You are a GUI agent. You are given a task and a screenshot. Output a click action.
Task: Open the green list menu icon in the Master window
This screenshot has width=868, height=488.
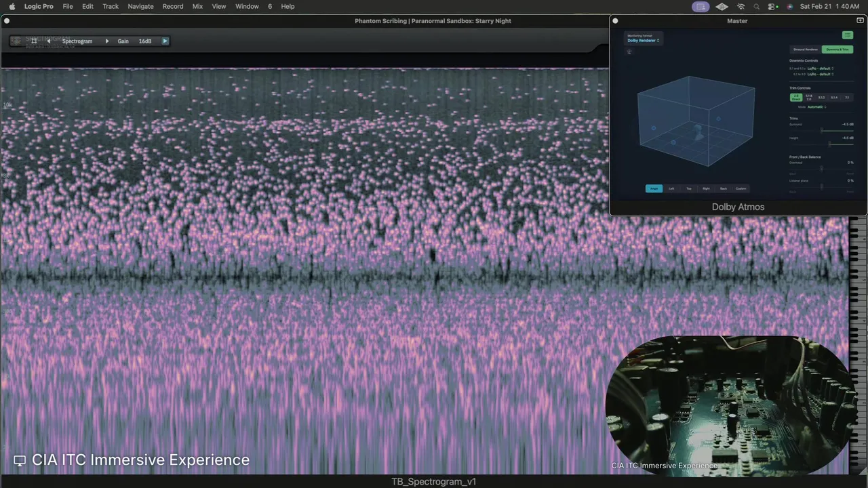[x=848, y=35]
